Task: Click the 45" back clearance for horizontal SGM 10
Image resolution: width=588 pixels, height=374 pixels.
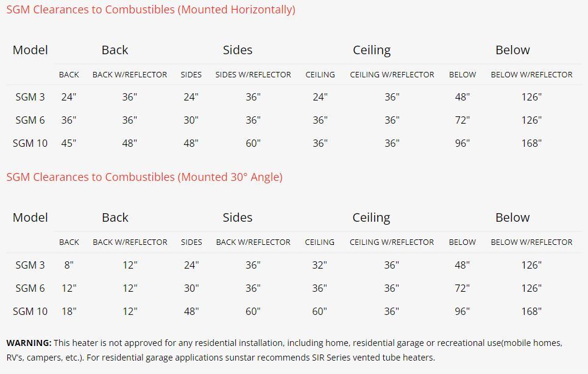Action: 69,143
